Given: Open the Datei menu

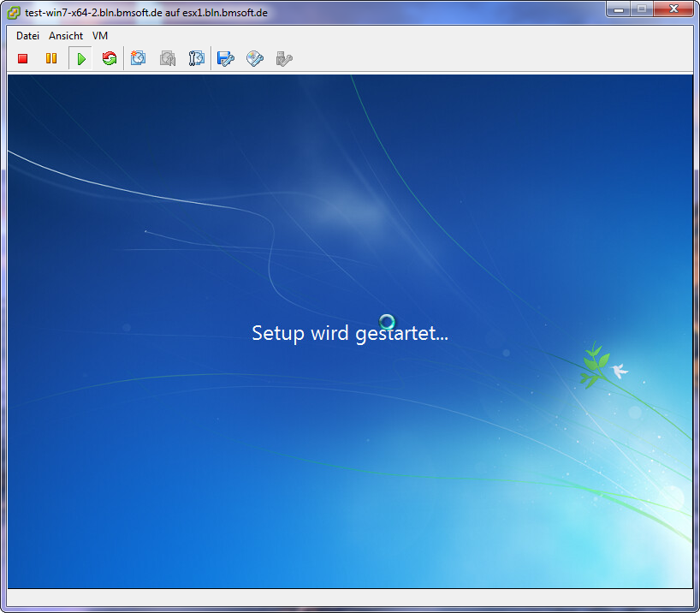Looking at the screenshot, I should coord(27,36).
